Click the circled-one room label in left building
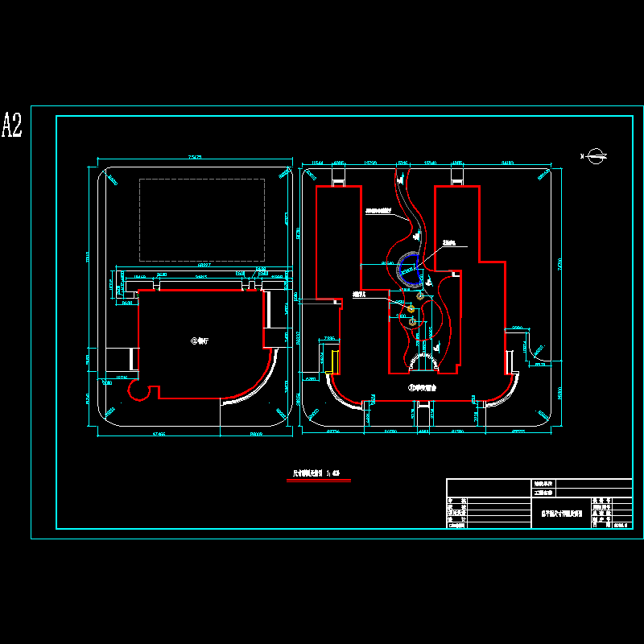Image resolution: width=644 pixels, height=644 pixels. pyautogui.click(x=199, y=341)
